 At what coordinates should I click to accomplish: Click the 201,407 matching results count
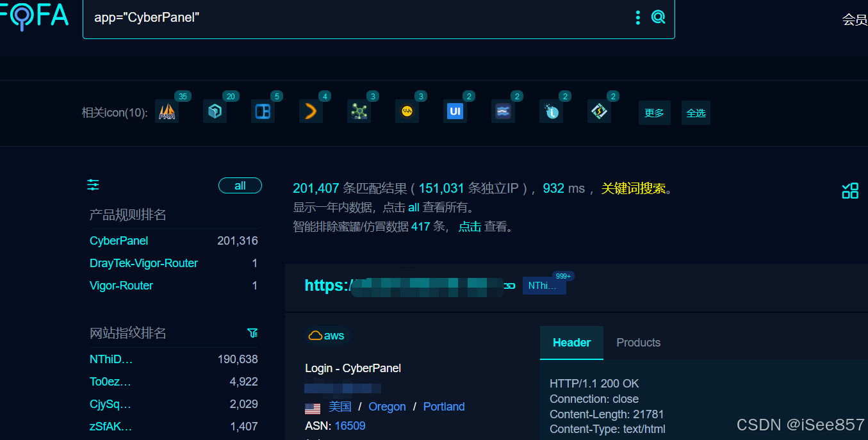(x=316, y=188)
